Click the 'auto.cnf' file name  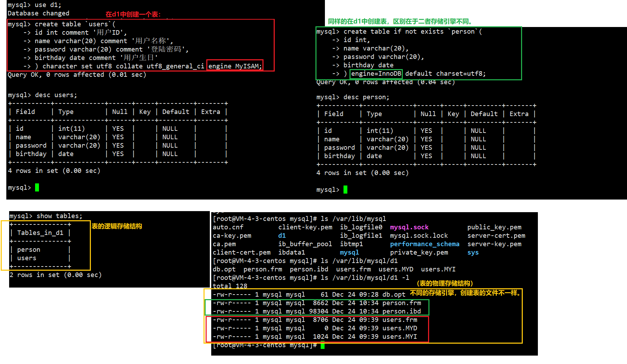(x=228, y=227)
